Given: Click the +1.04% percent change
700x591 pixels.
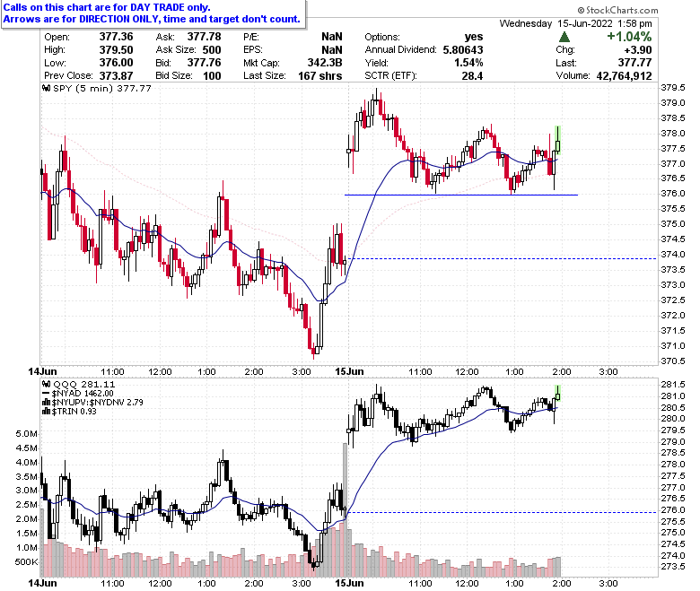Looking at the screenshot, I should (x=629, y=37).
